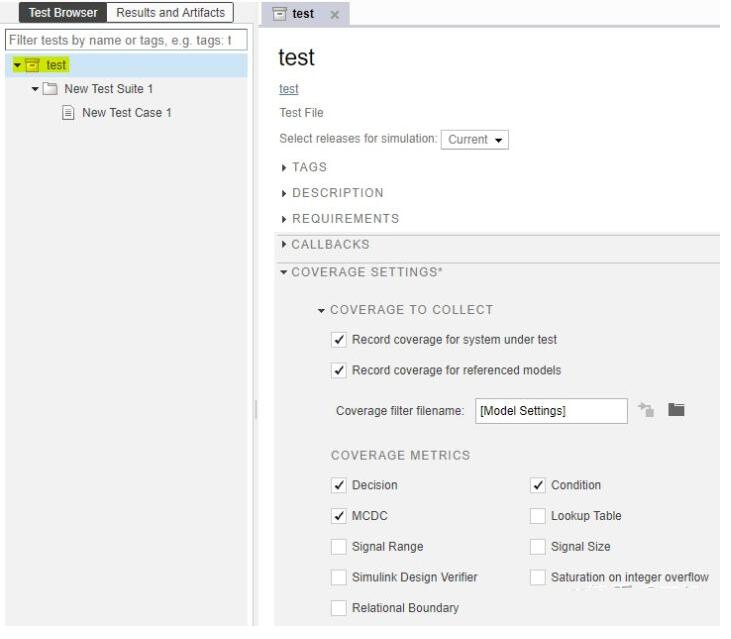Click the New Test Suite 1 folder icon
731x639 pixels.
click(50, 89)
